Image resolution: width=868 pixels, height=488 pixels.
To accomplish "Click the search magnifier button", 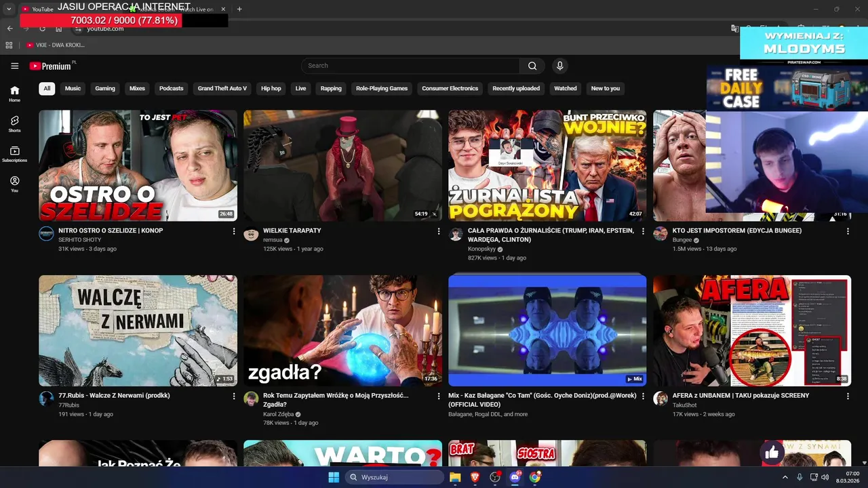I will coord(532,66).
